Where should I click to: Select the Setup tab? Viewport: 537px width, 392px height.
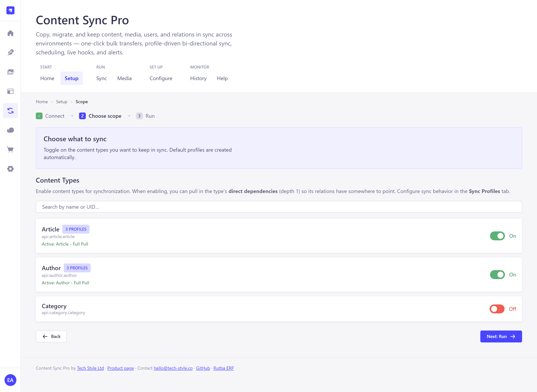click(x=71, y=78)
